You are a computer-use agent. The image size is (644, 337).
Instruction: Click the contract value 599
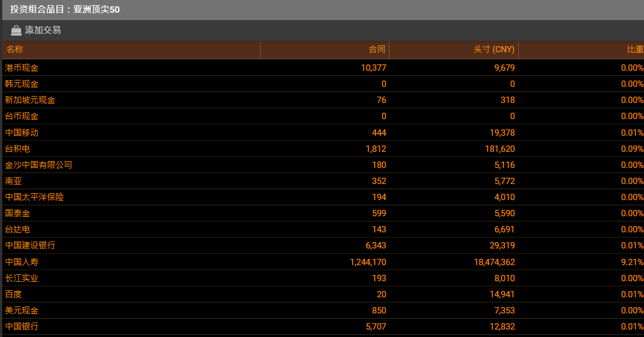coord(379,213)
